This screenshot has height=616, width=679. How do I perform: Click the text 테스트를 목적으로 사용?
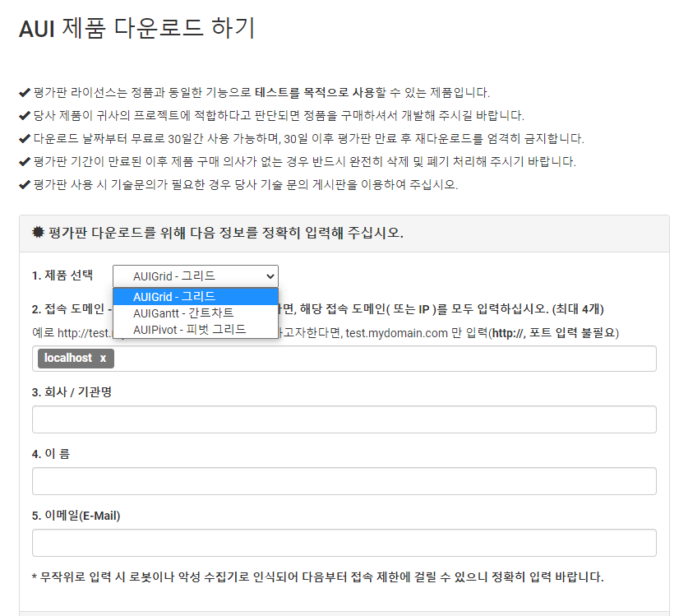click(x=315, y=92)
